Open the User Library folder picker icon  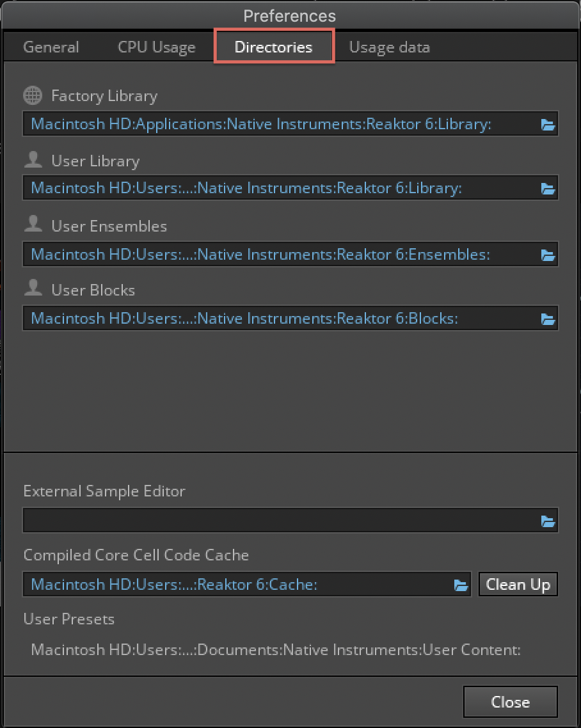tap(547, 189)
